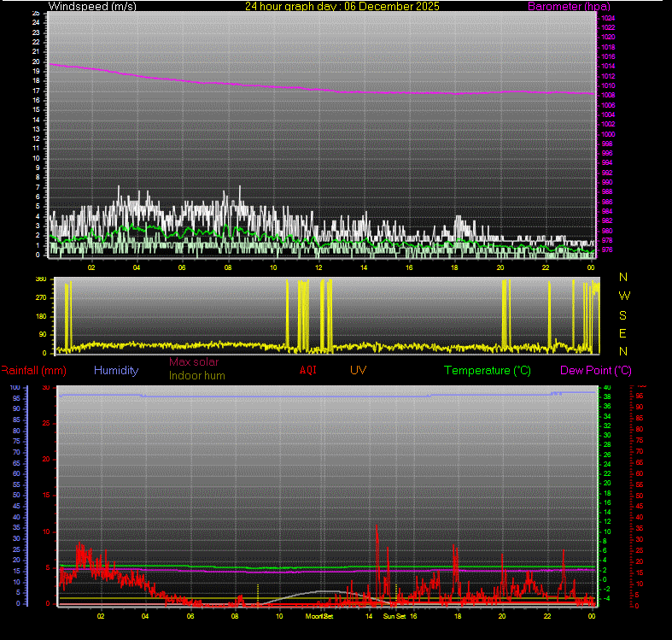Select the AQI legend label
This screenshot has width=672, height=640.
[x=307, y=370]
